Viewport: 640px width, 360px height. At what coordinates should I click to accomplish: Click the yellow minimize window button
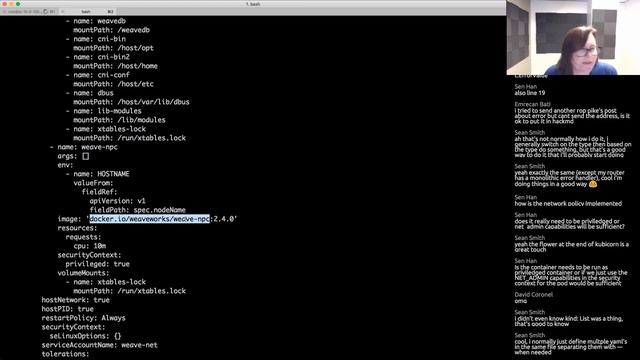point(11,4)
